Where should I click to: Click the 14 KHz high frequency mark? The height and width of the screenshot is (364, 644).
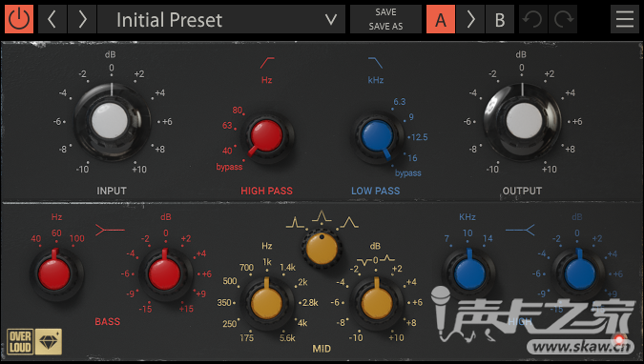488,238
